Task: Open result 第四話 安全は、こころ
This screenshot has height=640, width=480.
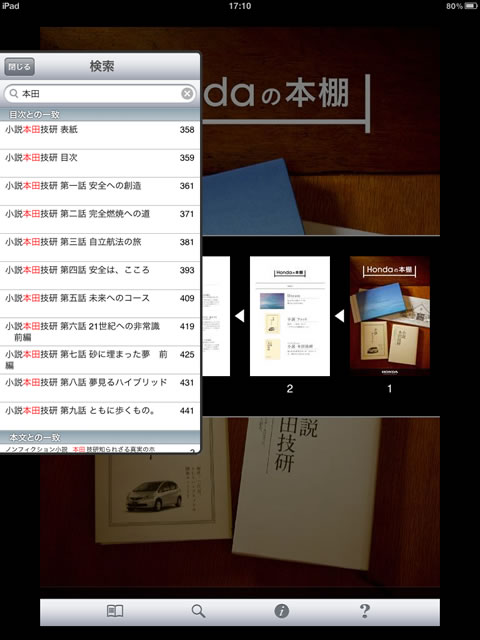Action: coord(100,276)
